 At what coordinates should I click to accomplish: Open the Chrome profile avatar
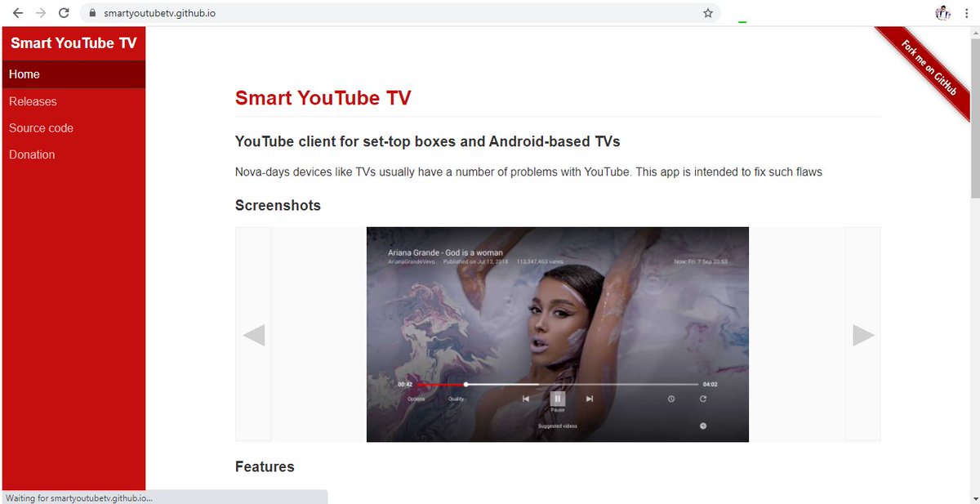[x=942, y=13]
